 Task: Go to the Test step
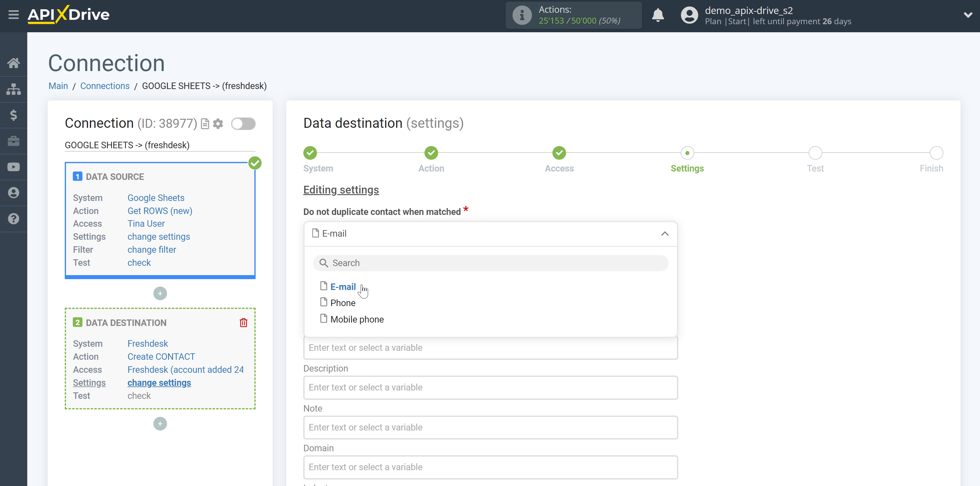(x=815, y=153)
